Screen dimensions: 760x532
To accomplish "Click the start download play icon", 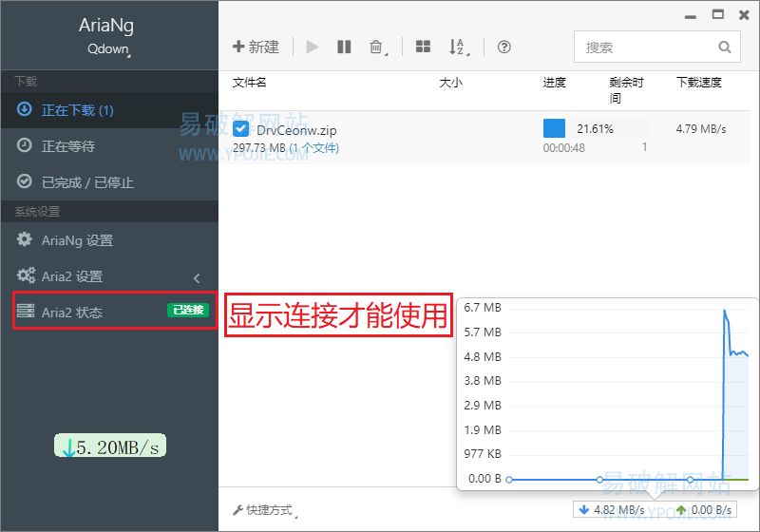I will tap(313, 47).
